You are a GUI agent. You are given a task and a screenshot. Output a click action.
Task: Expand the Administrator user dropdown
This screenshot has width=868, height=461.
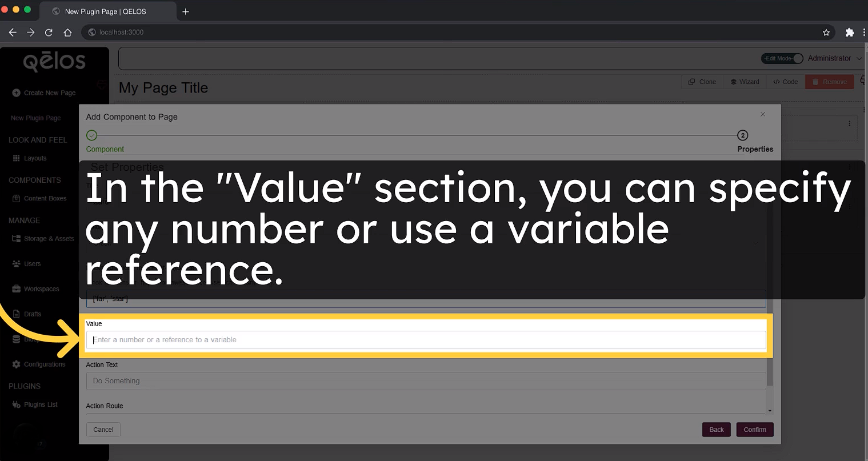point(834,58)
